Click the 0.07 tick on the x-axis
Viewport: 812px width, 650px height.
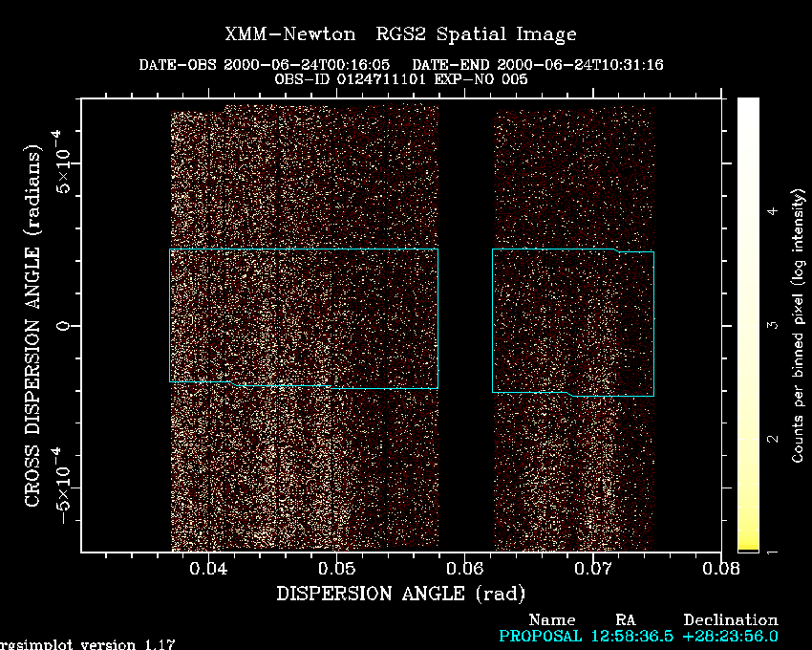[x=592, y=569]
